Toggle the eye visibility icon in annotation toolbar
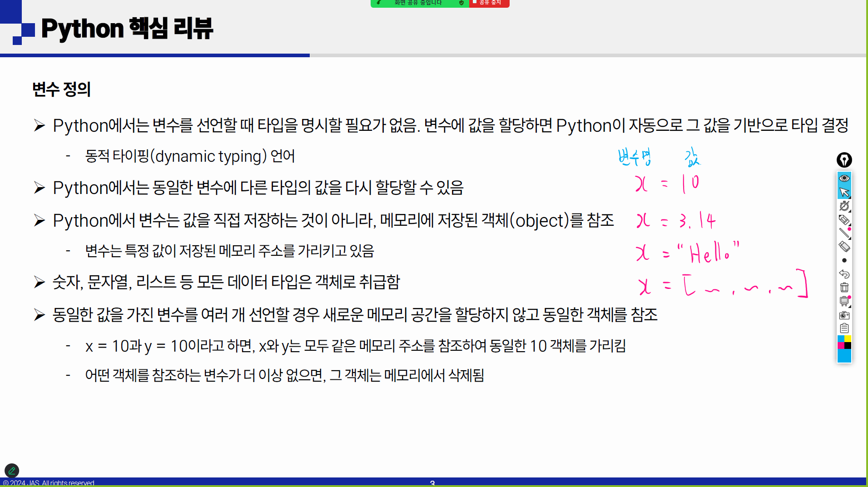 point(844,178)
